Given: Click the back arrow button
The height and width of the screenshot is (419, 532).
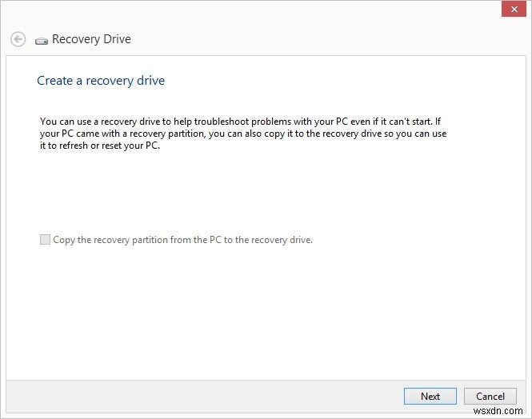Looking at the screenshot, I should pyautogui.click(x=18, y=39).
